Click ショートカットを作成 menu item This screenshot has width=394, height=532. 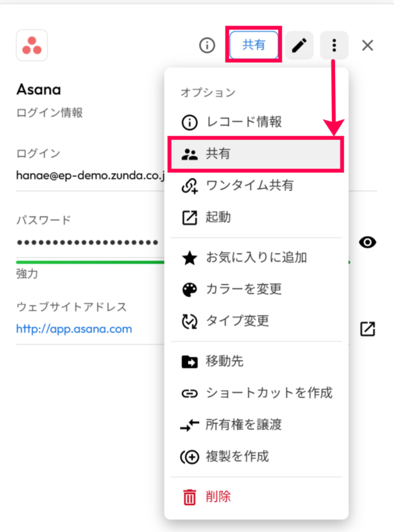pos(268,393)
